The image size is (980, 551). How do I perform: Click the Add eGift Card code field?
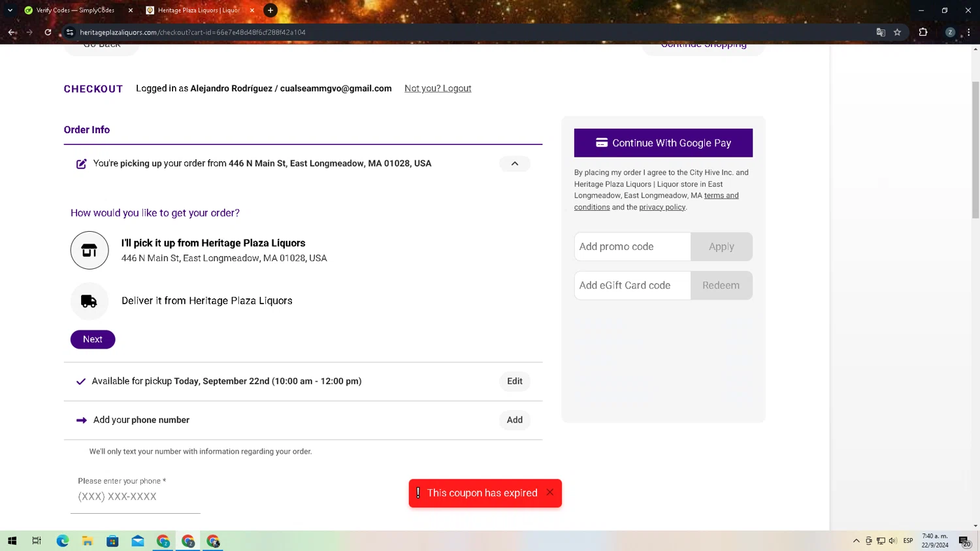tap(632, 285)
